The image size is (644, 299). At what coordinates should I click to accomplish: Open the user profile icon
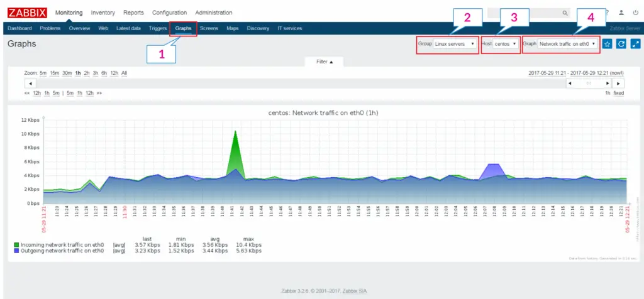621,13
